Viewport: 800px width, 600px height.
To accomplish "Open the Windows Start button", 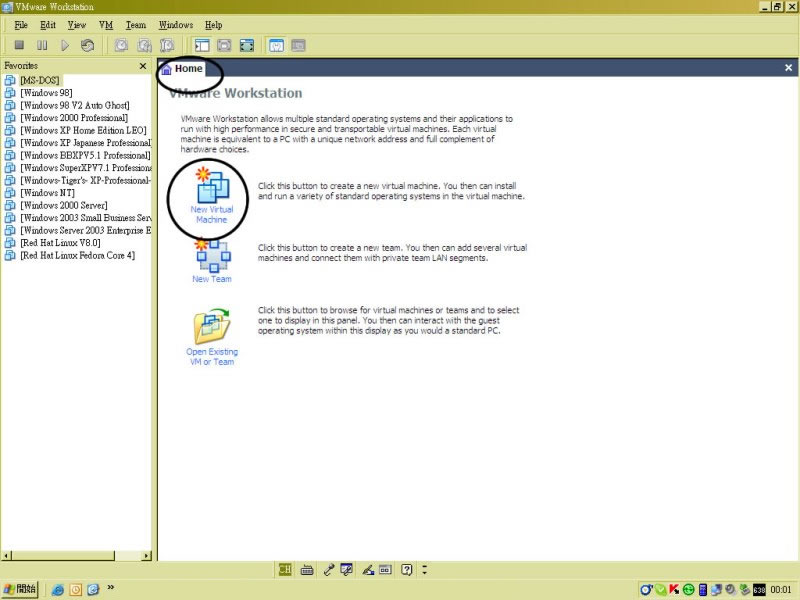I will 20,589.
